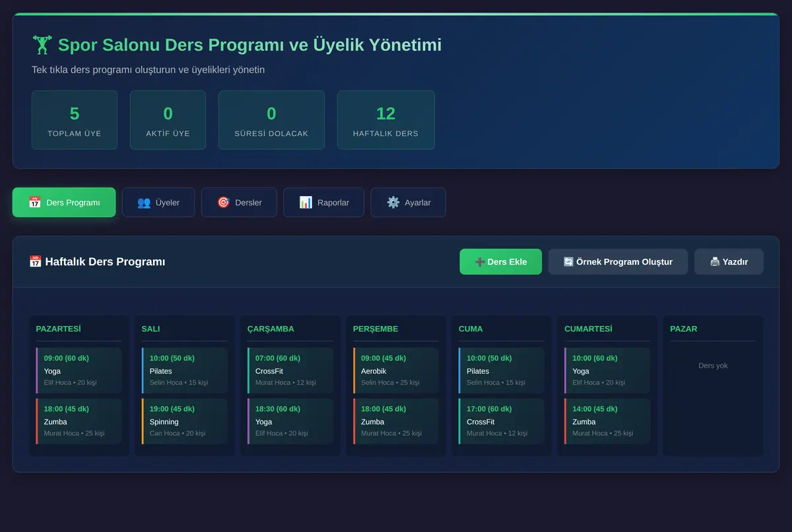Click the PAZARTESİ day heading

pyautogui.click(x=58, y=329)
